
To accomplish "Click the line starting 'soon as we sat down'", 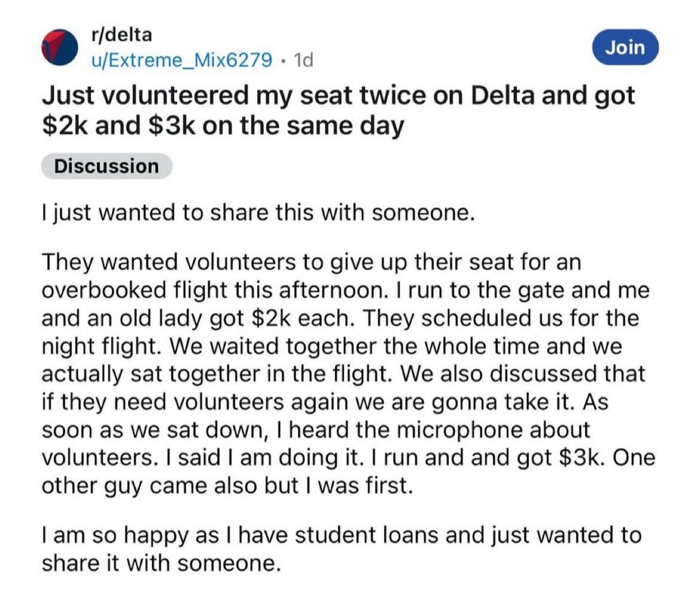I will [316, 430].
